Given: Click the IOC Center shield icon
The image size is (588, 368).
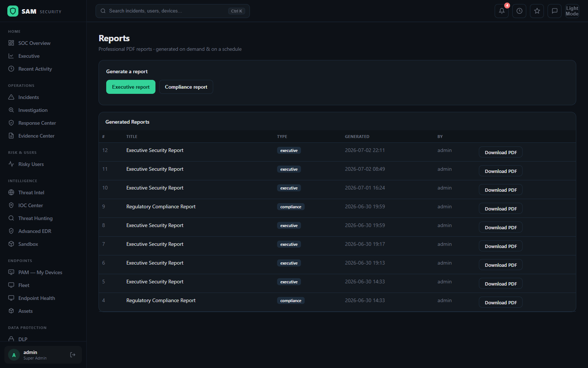Looking at the screenshot, I should (x=11, y=205).
